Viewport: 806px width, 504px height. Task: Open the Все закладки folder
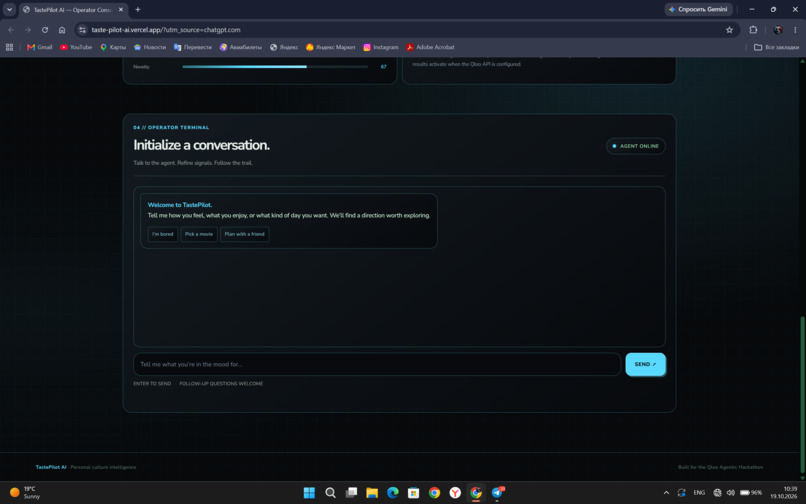point(776,47)
